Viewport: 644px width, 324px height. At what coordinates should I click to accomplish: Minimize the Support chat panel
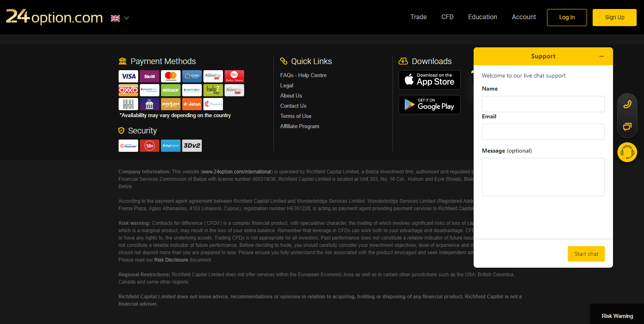(x=602, y=56)
